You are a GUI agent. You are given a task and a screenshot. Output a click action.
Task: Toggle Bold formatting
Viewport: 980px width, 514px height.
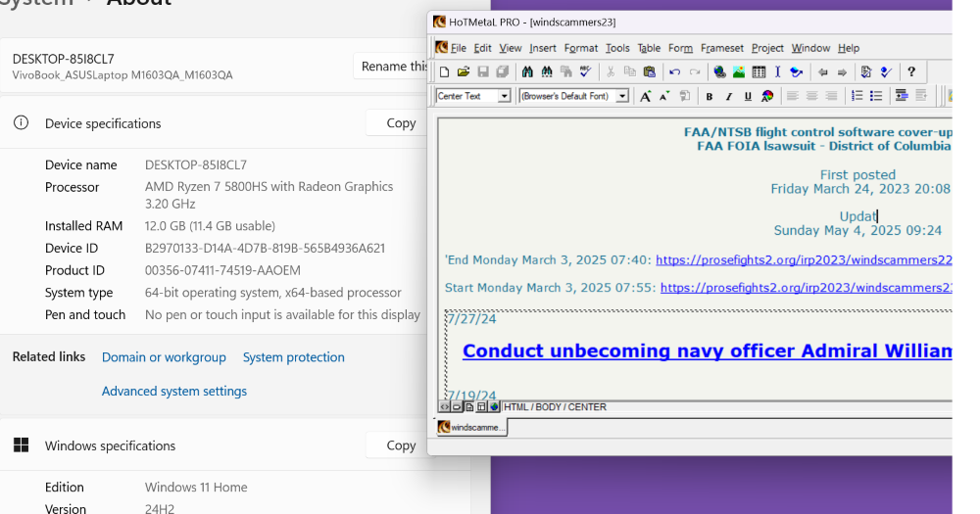711,96
